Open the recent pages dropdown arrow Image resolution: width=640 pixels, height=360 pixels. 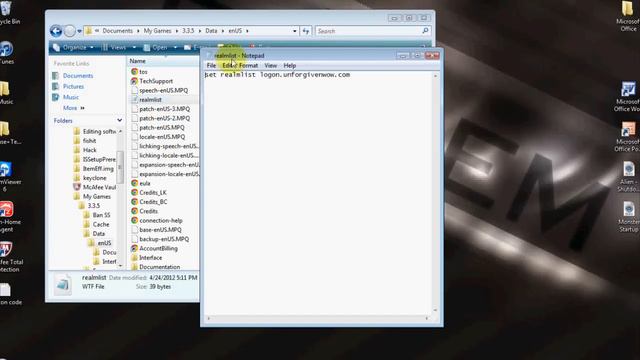79,31
